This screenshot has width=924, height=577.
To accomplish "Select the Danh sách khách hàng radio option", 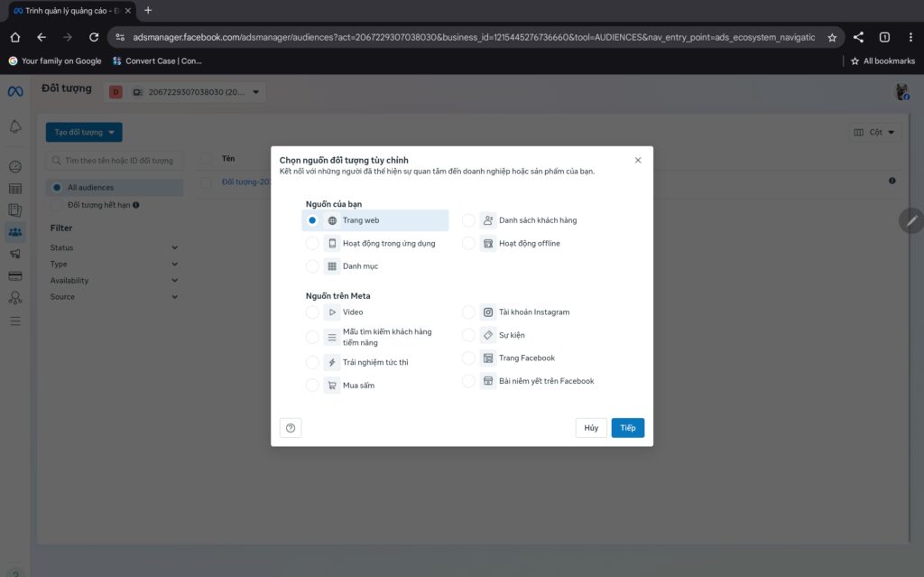I will pyautogui.click(x=468, y=220).
